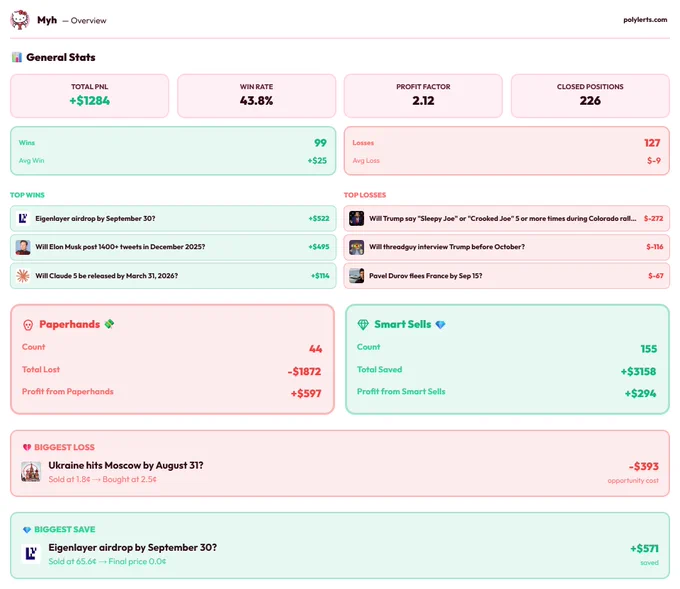Click the Profit from Paperhands value +$597
The height and width of the screenshot is (589, 680).
point(306,393)
